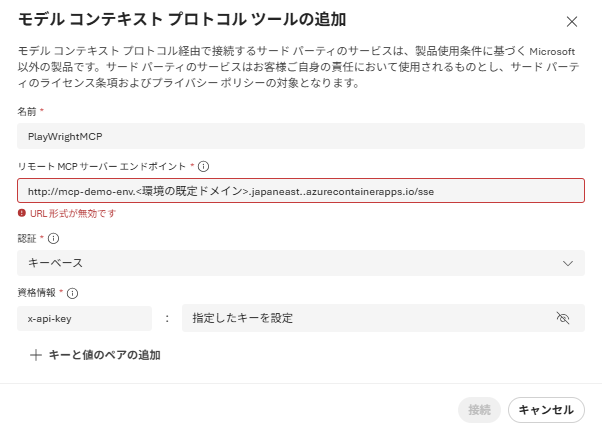Click the plus icon for adding key pair
602x432 pixels.
(x=36, y=355)
